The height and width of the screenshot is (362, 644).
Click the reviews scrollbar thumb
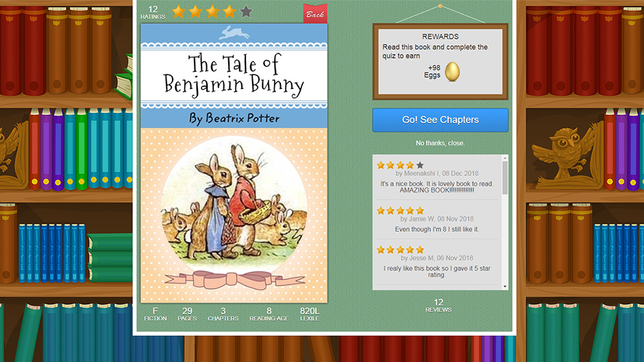pos(505,178)
